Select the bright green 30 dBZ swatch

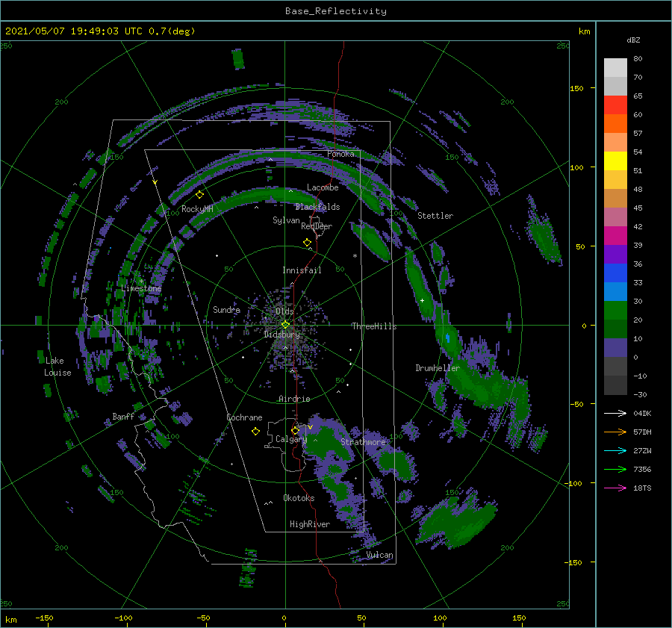click(x=615, y=310)
